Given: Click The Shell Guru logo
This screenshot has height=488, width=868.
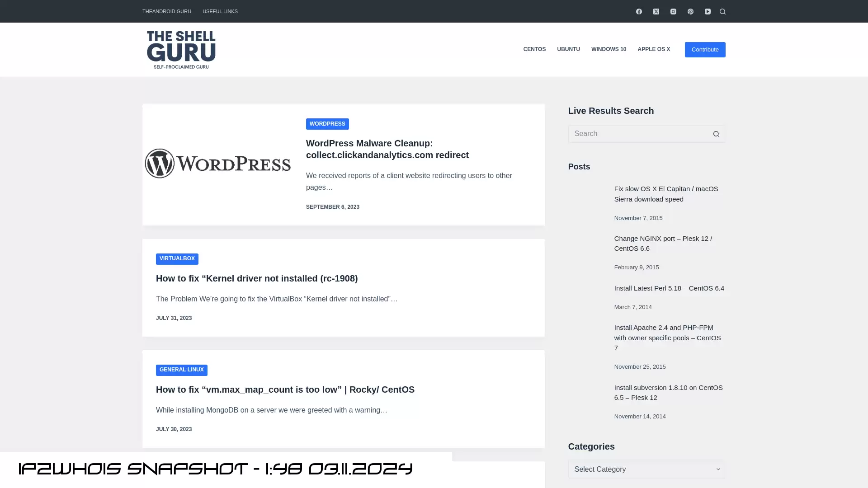Looking at the screenshot, I should pos(181,50).
